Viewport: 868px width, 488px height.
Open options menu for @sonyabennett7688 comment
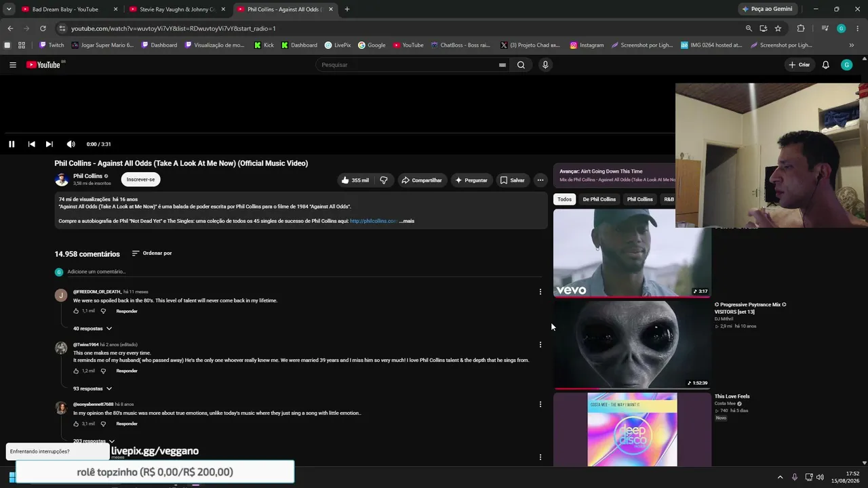(540, 405)
